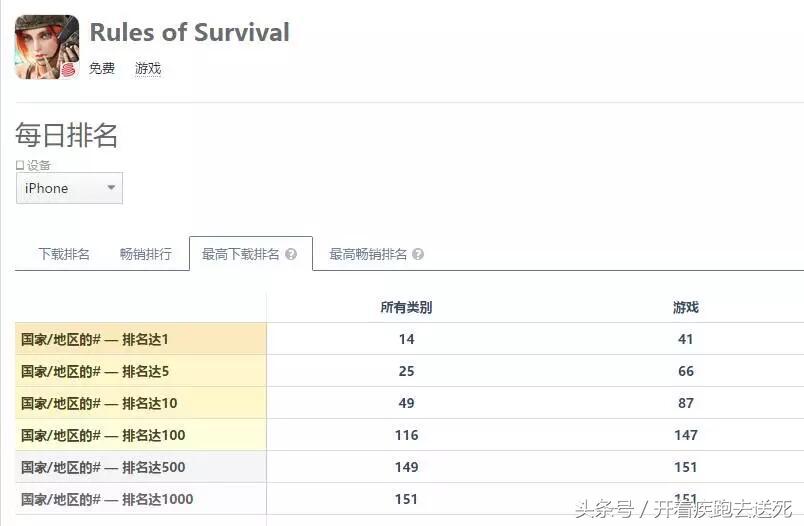Select the 排名达100 row label
Viewport: 804px width, 526px height.
point(103,435)
